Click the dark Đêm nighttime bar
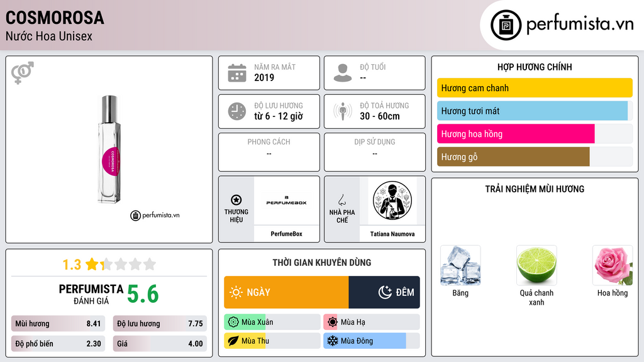 384,292
